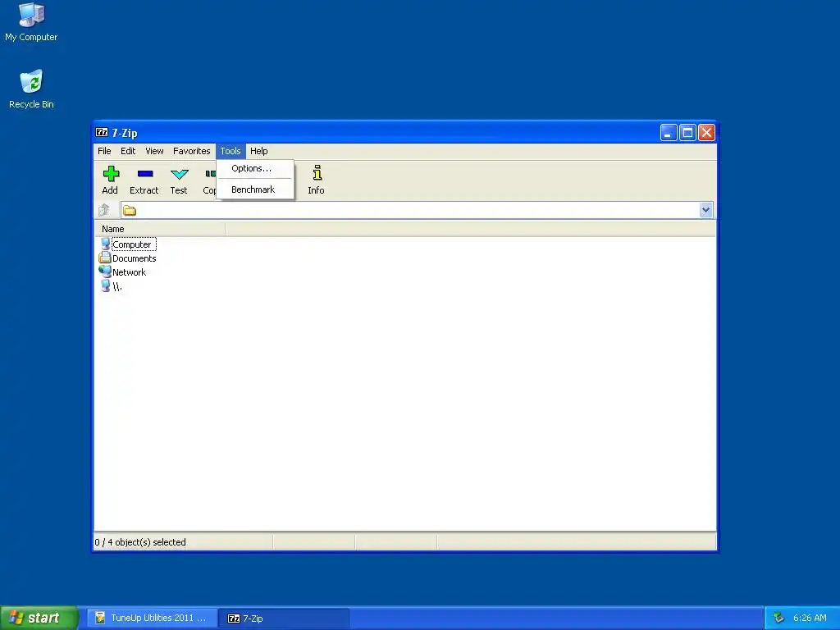Click the system tray icon near clock
Viewport: 840px width, 630px height.
(x=779, y=618)
